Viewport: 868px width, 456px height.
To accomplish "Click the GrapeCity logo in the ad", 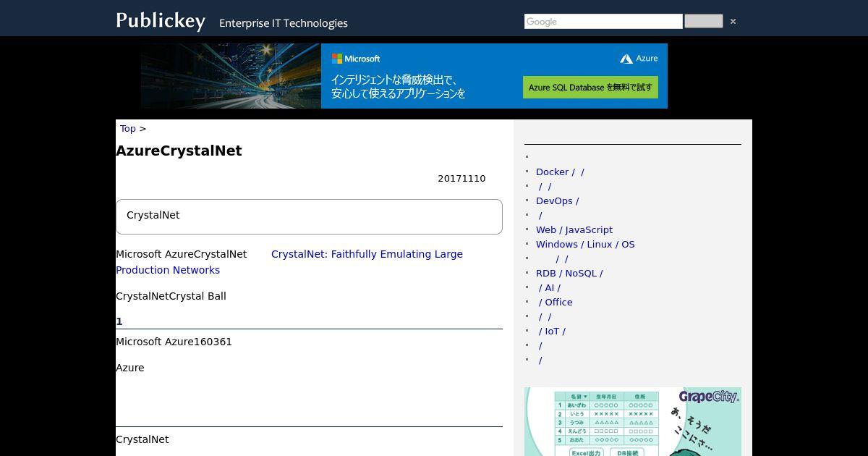I will tap(708, 397).
